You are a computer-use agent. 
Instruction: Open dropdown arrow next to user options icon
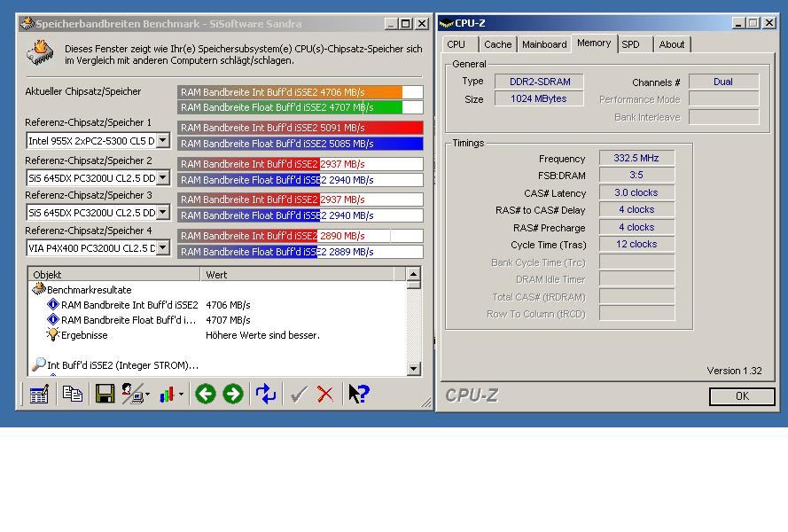[x=147, y=395]
